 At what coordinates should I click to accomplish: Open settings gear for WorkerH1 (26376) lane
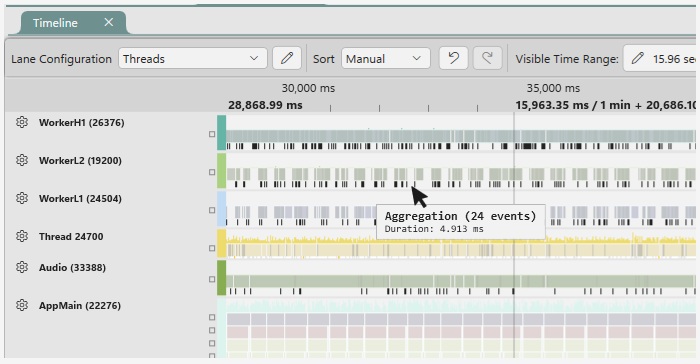pyautogui.click(x=22, y=122)
